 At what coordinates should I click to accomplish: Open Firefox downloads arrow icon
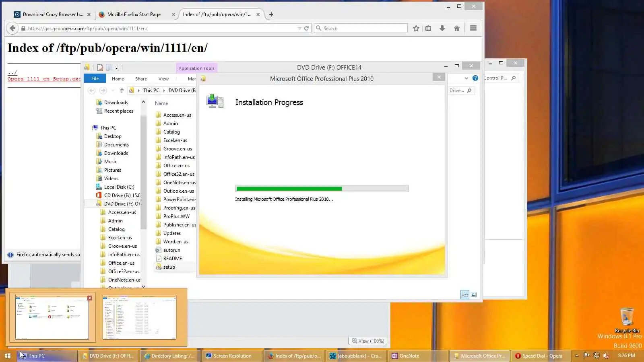point(442,28)
